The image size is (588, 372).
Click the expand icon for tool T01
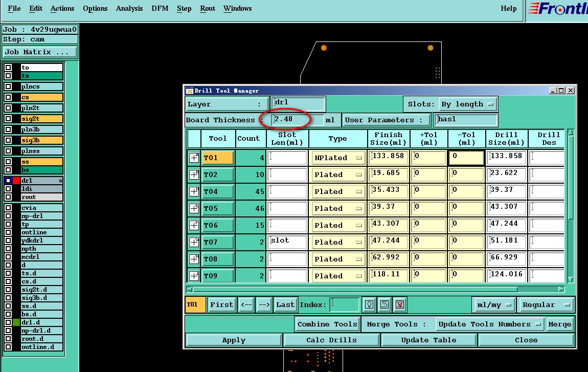click(194, 158)
